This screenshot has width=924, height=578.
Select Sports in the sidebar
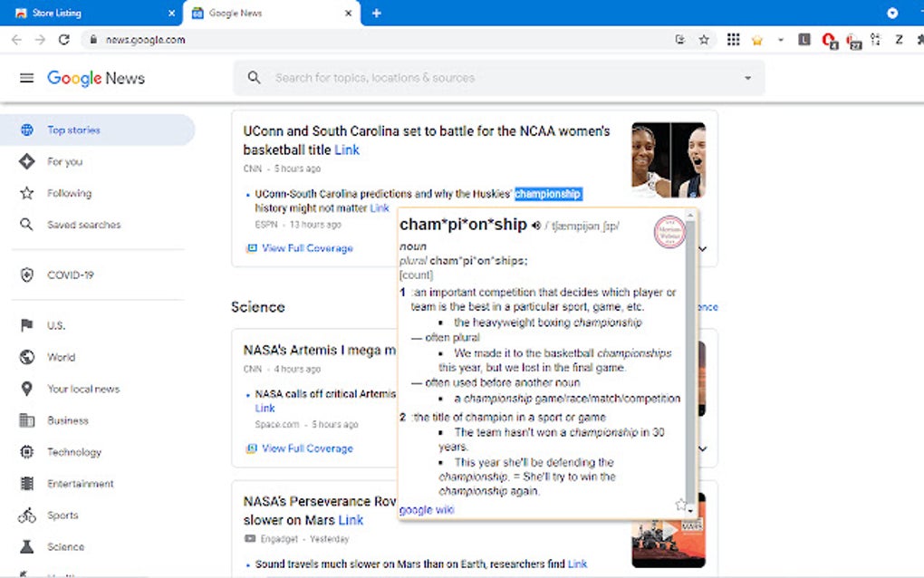63,515
